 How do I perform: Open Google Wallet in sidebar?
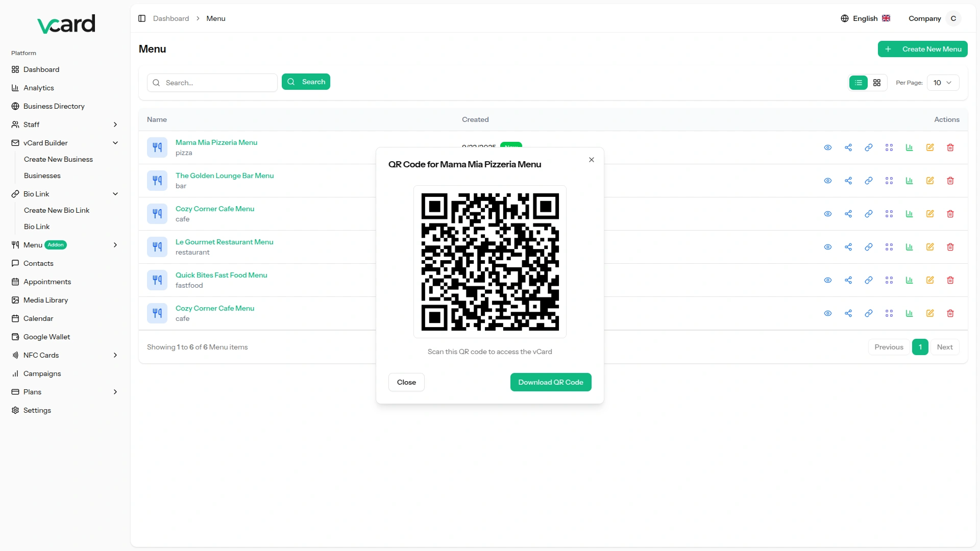pyautogui.click(x=46, y=337)
